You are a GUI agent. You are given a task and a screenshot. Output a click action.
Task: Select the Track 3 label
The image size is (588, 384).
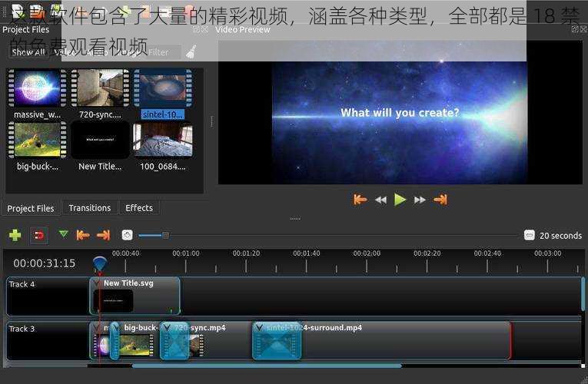click(22, 329)
